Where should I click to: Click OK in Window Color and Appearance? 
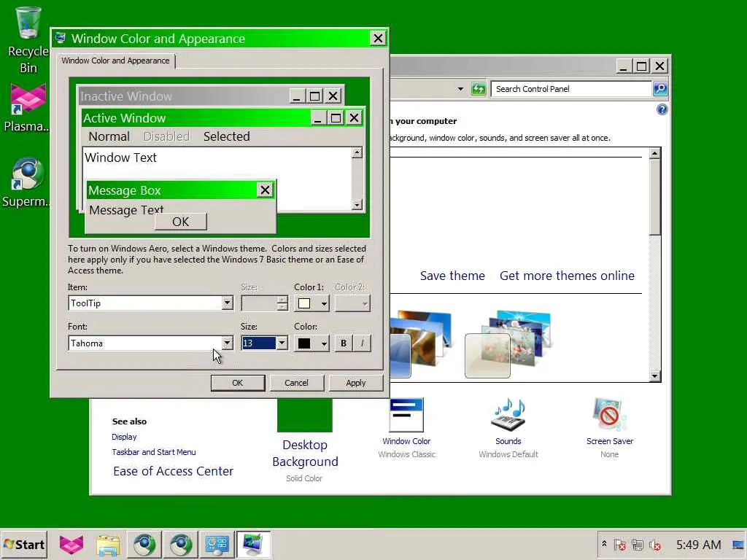(238, 383)
